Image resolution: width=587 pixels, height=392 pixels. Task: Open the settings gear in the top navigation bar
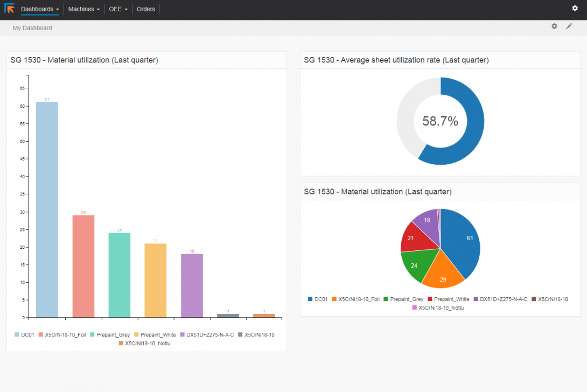pyautogui.click(x=574, y=9)
